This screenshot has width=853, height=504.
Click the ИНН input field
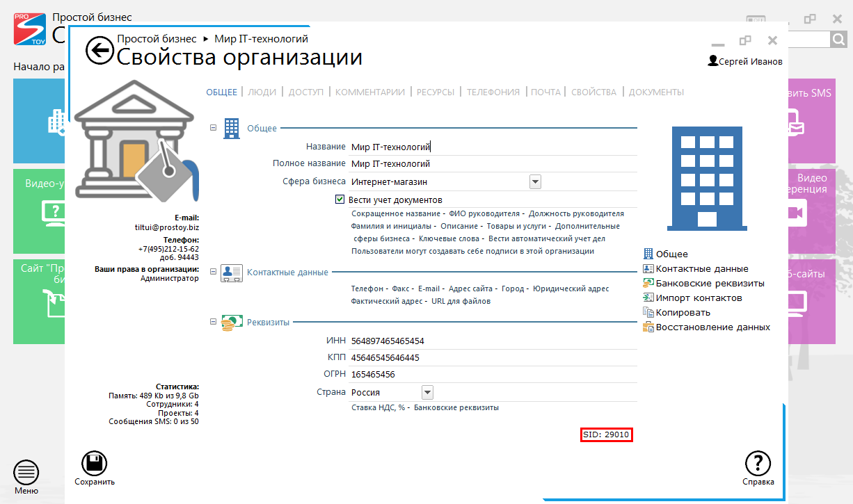(x=493, y=341)
